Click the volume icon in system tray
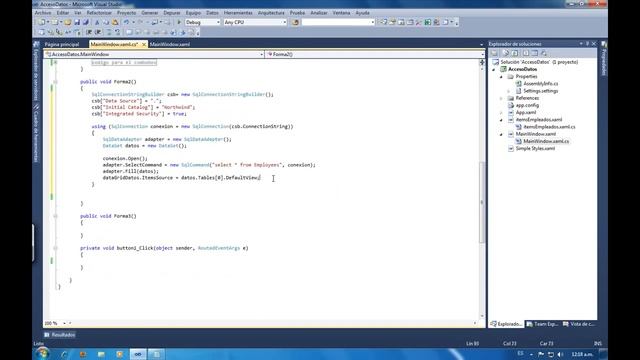This screenshot has width=640, height=360. 560,354
